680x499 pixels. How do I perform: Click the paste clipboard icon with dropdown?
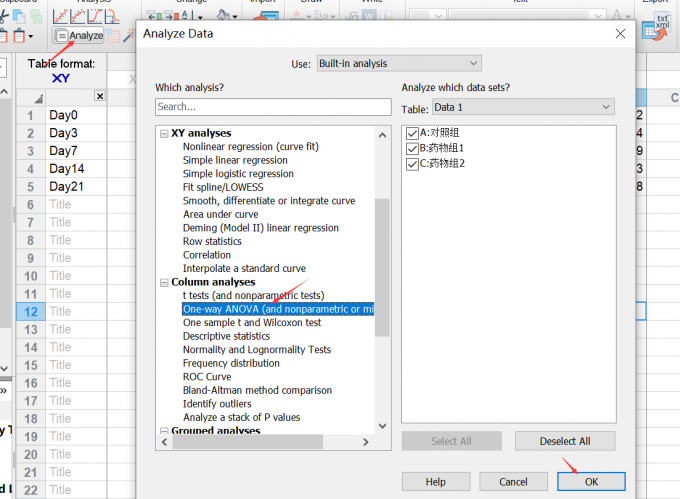click(19, 36)
